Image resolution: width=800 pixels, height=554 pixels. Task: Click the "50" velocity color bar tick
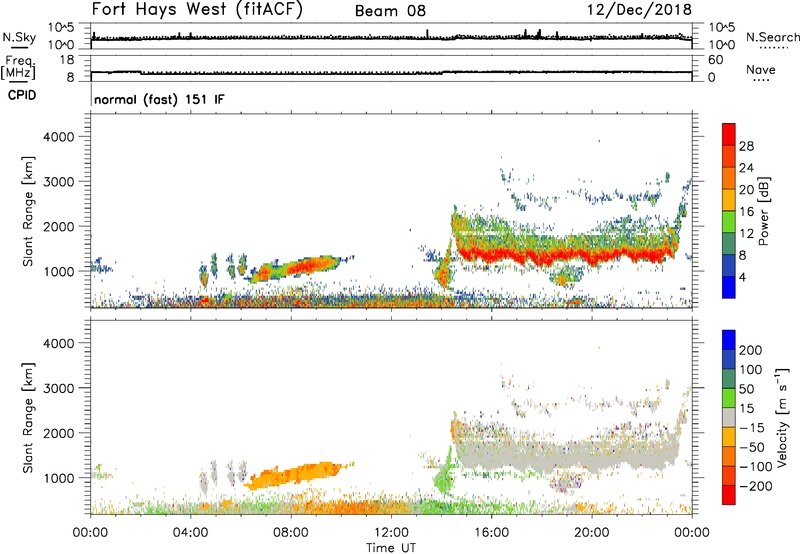pyautogui.click(x=746, y=389)
